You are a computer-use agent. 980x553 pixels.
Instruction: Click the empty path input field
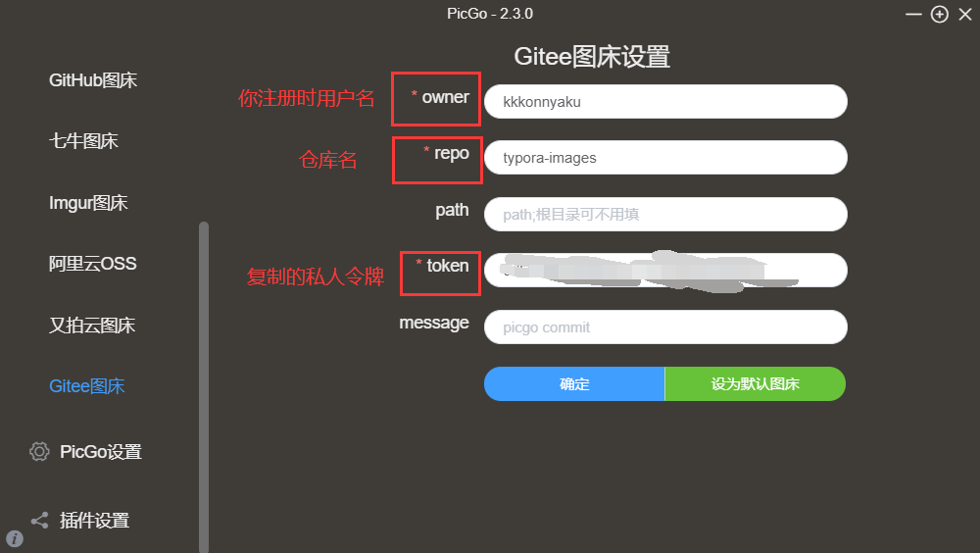coord(665,215)
